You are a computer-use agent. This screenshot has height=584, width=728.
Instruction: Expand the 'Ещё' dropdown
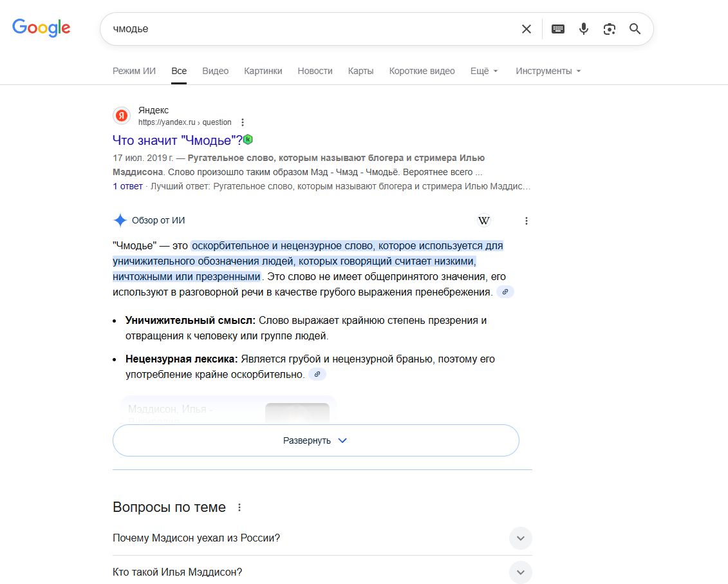tap(484, 71)
